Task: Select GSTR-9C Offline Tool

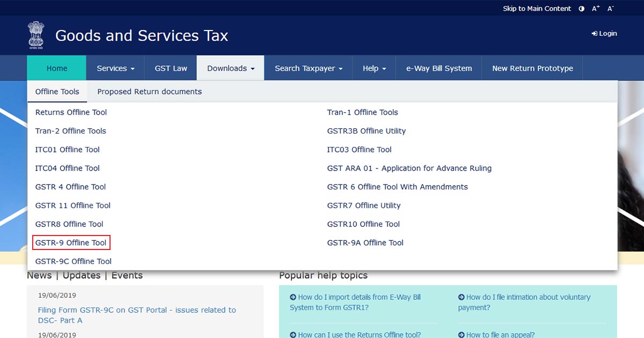Action: click(x=73, y=262)
